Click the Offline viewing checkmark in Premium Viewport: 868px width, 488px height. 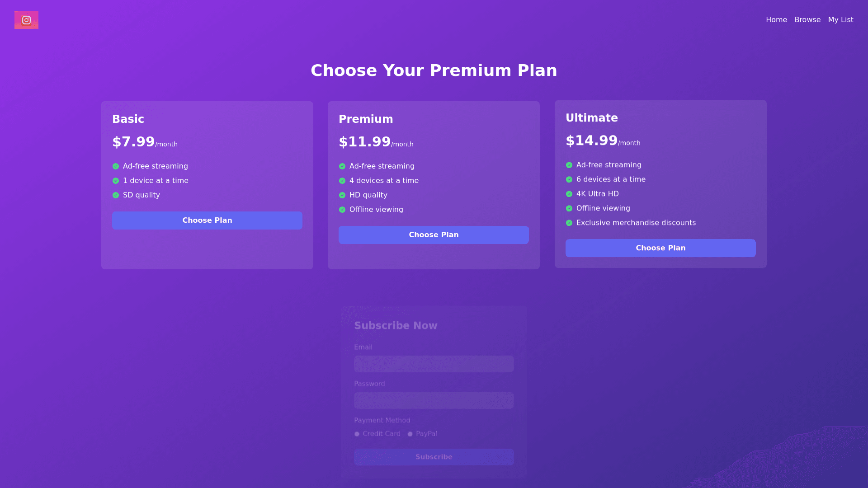342,210
